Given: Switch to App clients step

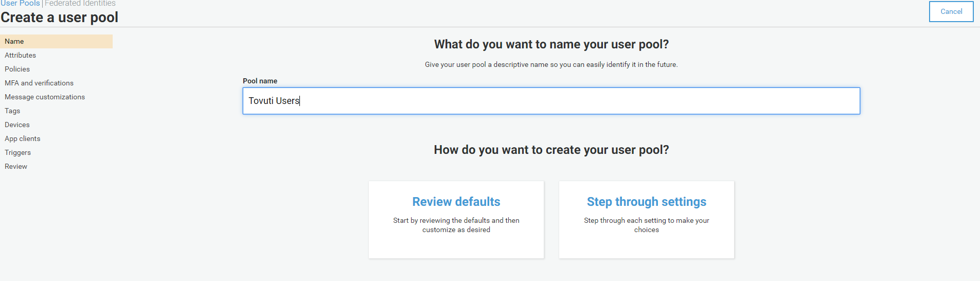Looking at the screenshot, I should [x=23, y=138].
